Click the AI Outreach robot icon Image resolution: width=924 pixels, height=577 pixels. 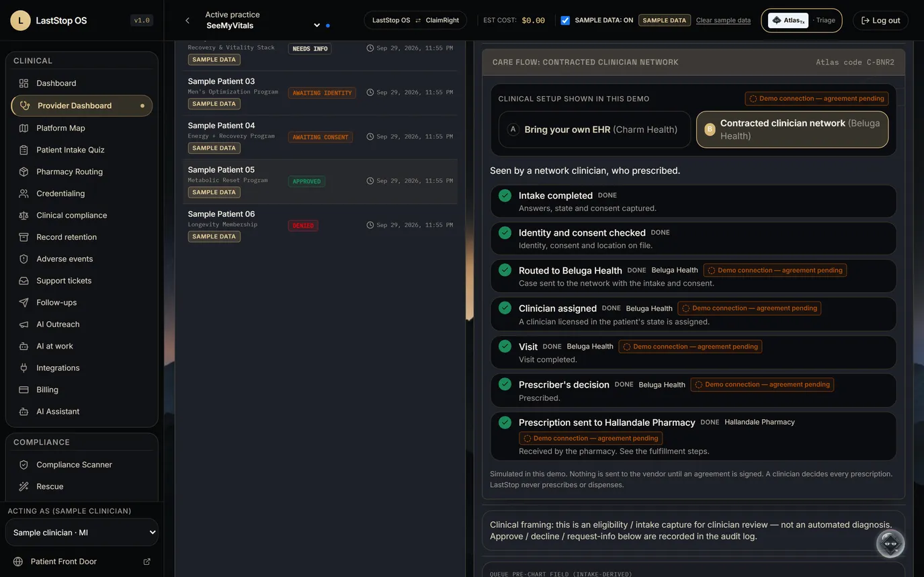pyautogui.click(x=24, y=324)
